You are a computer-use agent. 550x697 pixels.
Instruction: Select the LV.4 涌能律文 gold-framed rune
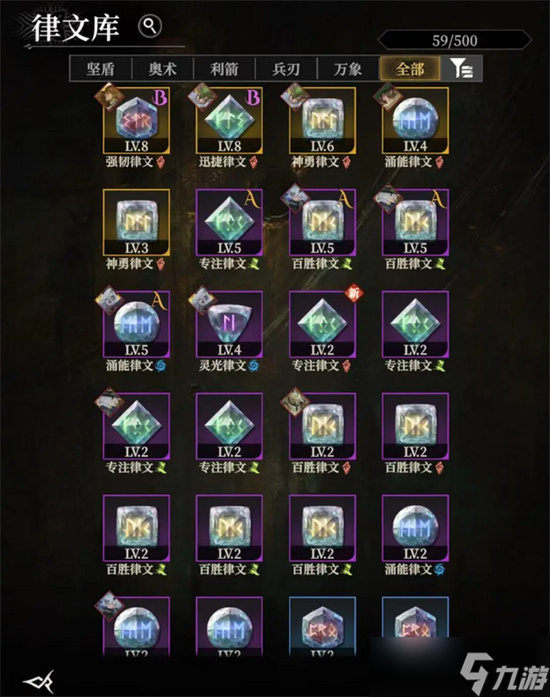pos(415,120)
